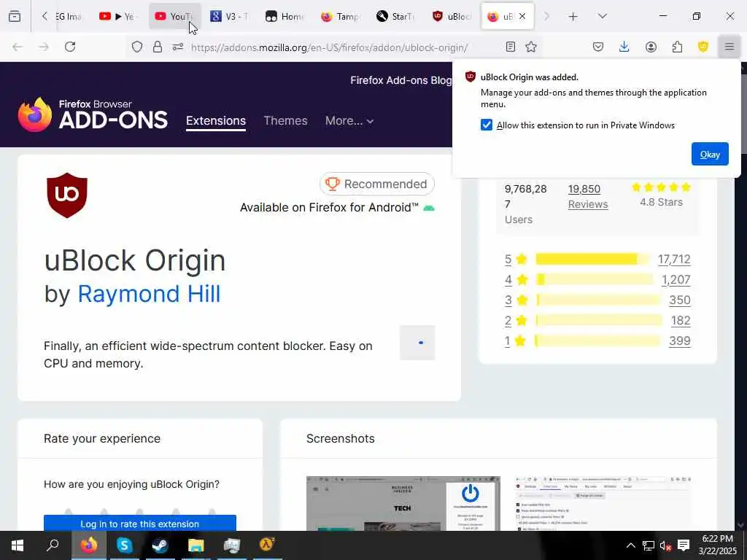Click the loading install button
The width and height of the screenshot is (747, 560).
pyautogui.click(x=417, y=343)
